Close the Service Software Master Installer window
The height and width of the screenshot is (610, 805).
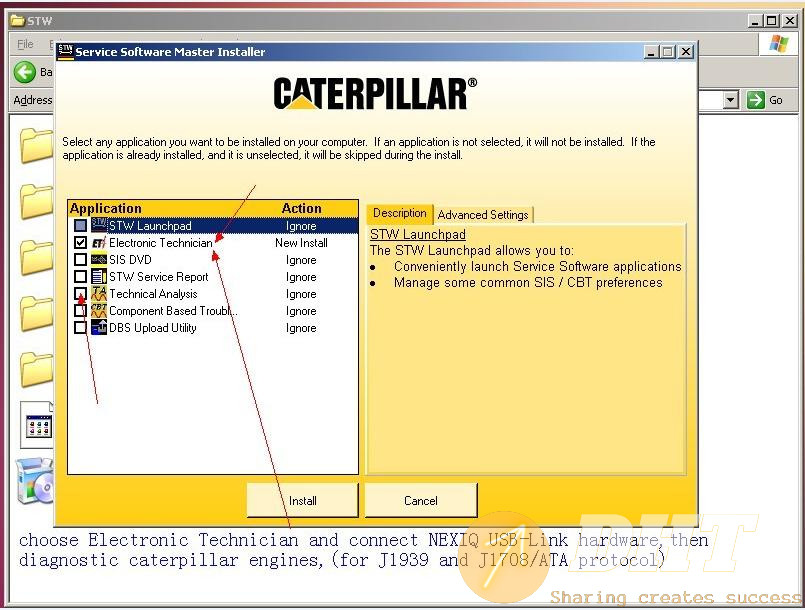tap(686, 51)
